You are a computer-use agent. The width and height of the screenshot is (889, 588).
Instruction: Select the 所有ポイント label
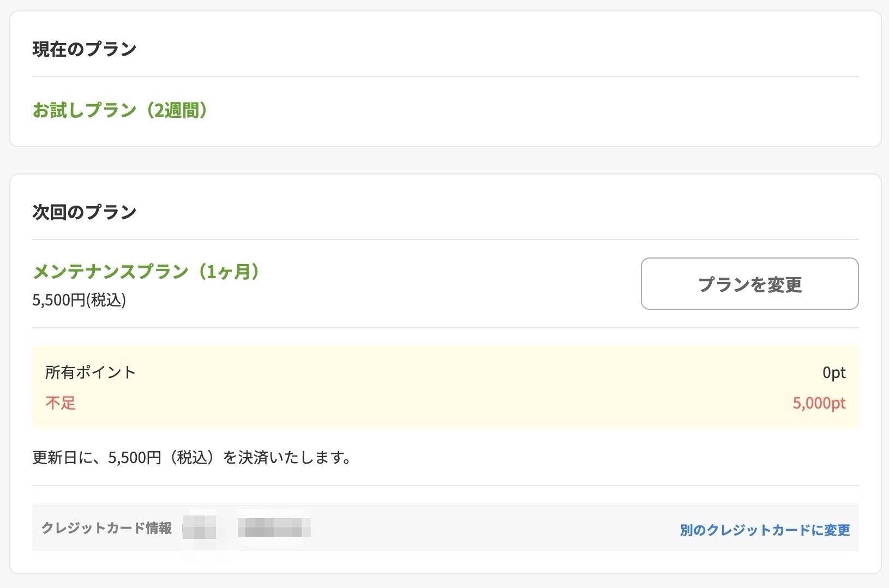click(x=91, y=372)
